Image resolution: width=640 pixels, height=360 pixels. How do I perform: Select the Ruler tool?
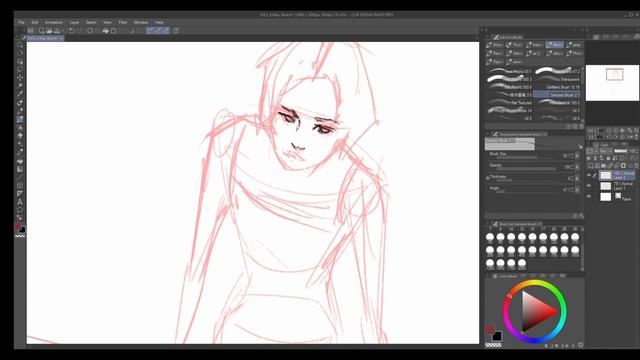coord(20,194)
